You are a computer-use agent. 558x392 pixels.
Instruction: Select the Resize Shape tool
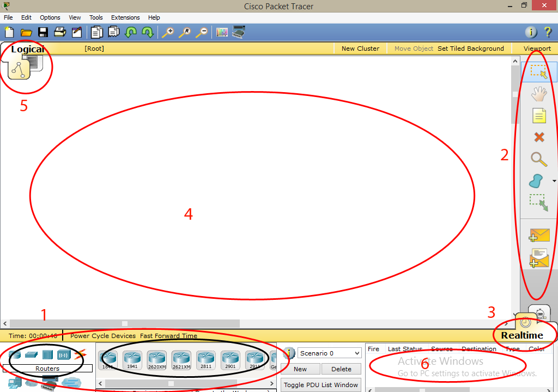click(539, 203)
